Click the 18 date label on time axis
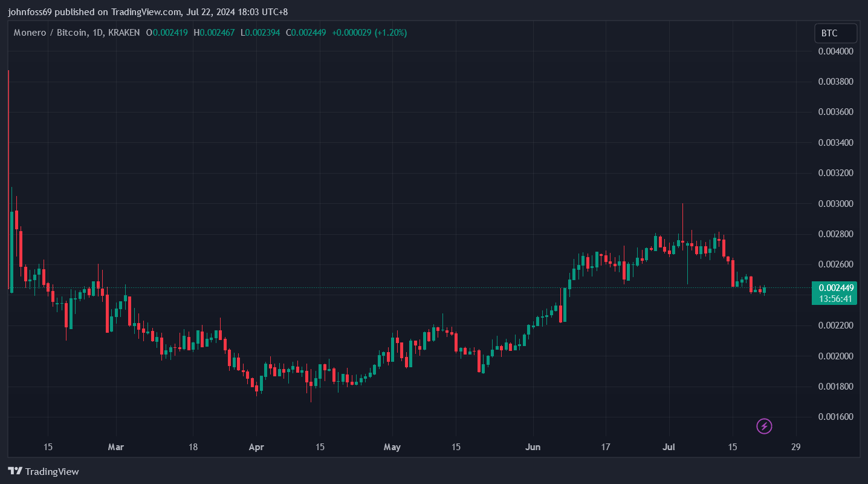The width and height of the screenshot is (868, 484). [192, 447]
